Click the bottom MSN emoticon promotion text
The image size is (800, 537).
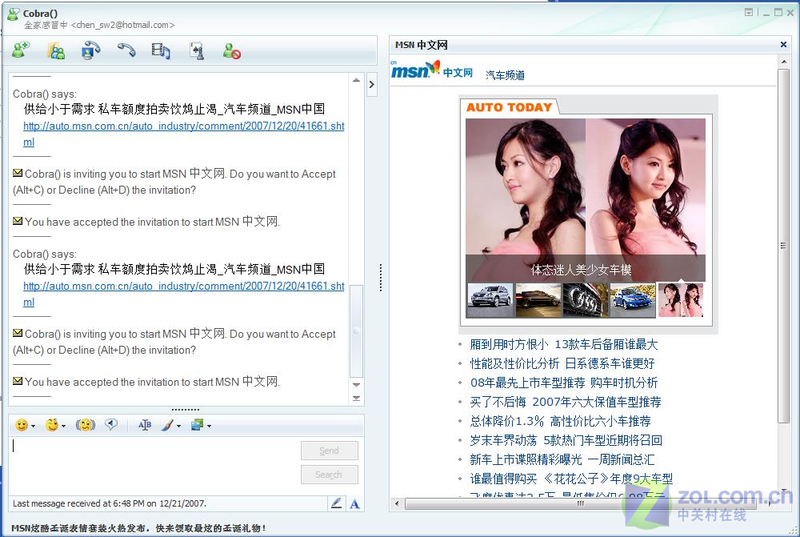[x=138, y=528]
